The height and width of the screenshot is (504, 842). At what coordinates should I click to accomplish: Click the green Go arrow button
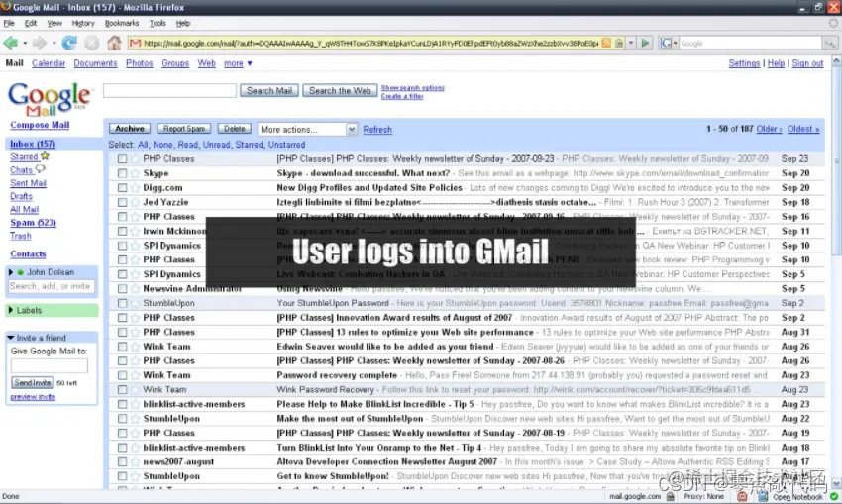[646, 43]
